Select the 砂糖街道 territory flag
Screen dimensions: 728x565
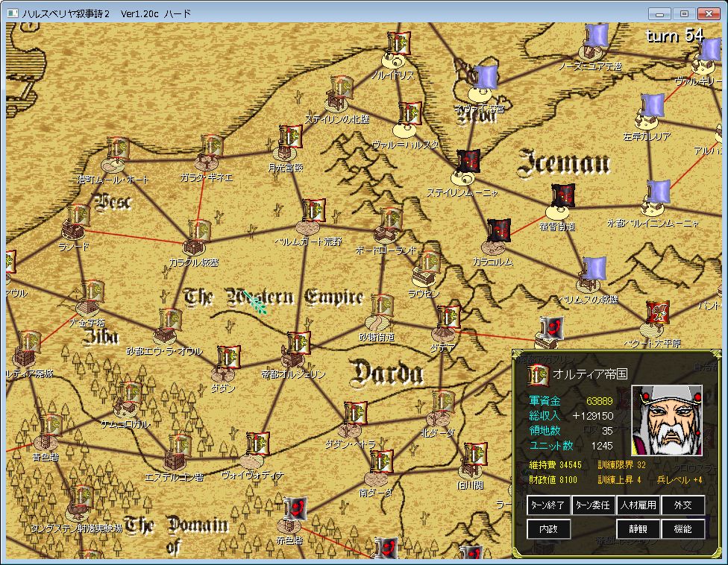click(382, 306)
